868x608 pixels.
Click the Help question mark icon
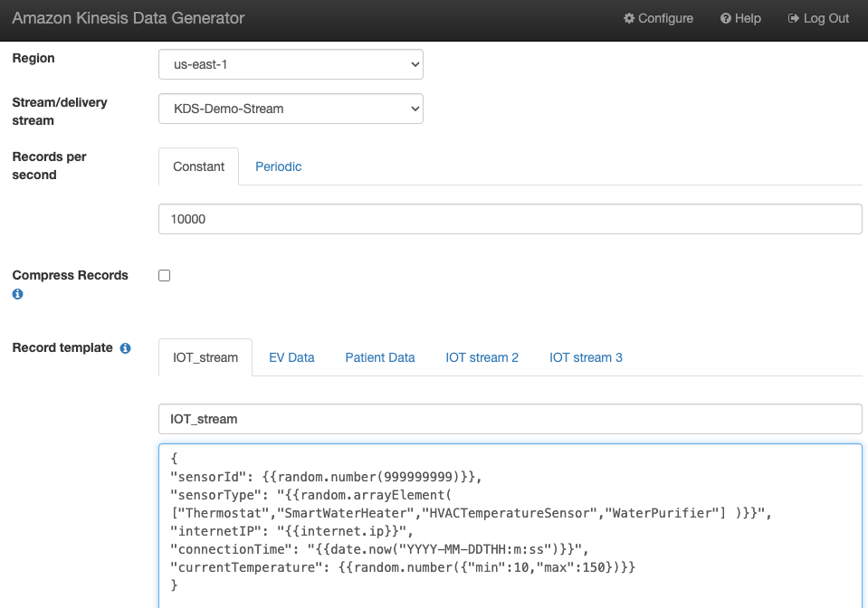point(725,18)
